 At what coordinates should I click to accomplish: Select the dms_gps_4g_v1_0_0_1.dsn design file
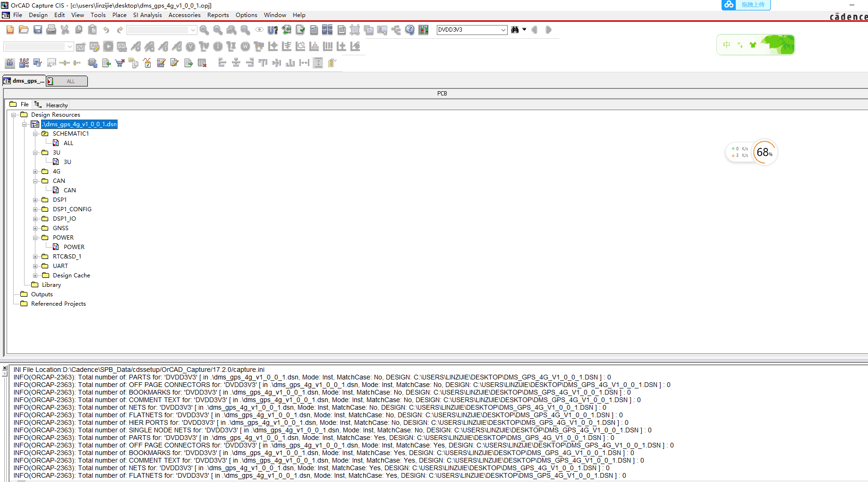click(x=79, y=124)
